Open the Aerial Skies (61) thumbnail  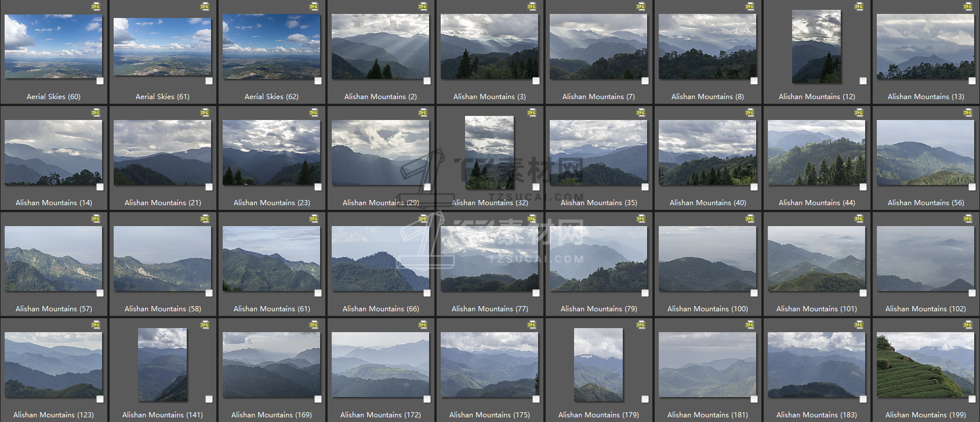tap(162, 46)
